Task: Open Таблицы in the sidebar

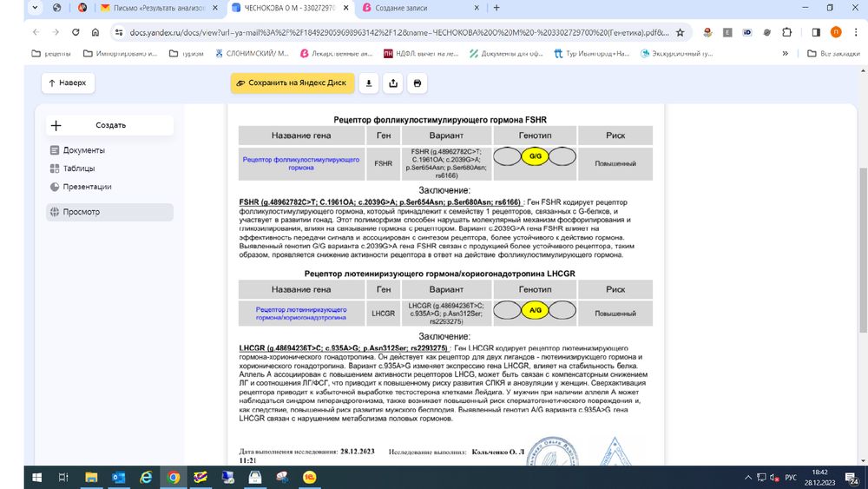Action: coord(79,169)
